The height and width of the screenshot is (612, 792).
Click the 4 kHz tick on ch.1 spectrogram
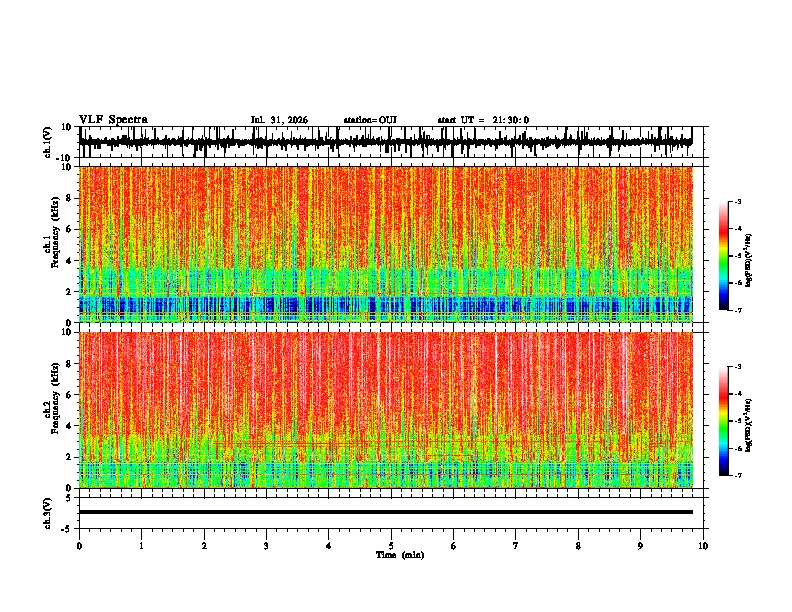tap(70, 261)
